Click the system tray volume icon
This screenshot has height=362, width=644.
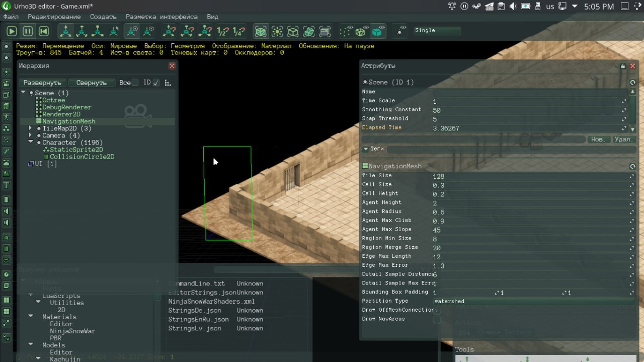click(x=513, y=7)
